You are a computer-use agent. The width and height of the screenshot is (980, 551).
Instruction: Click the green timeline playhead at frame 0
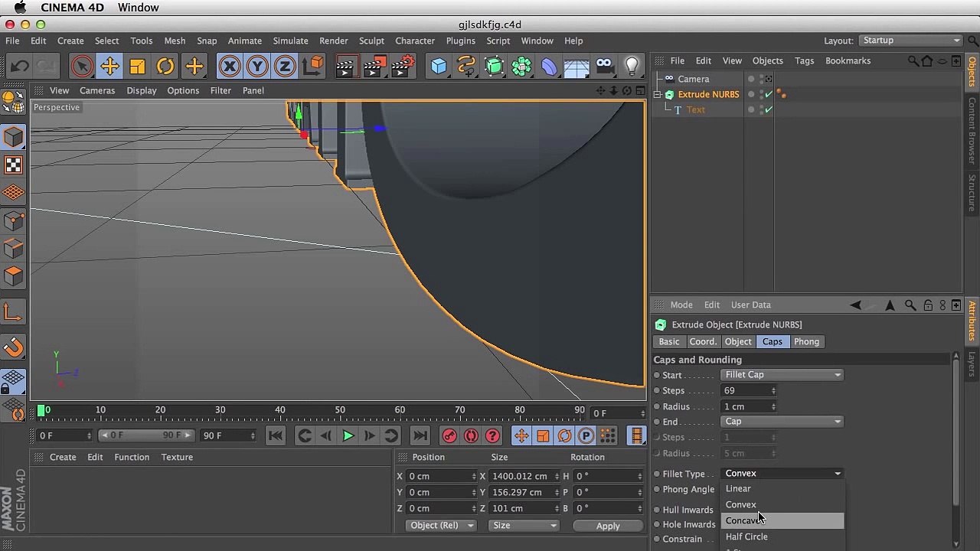(41, 411)
